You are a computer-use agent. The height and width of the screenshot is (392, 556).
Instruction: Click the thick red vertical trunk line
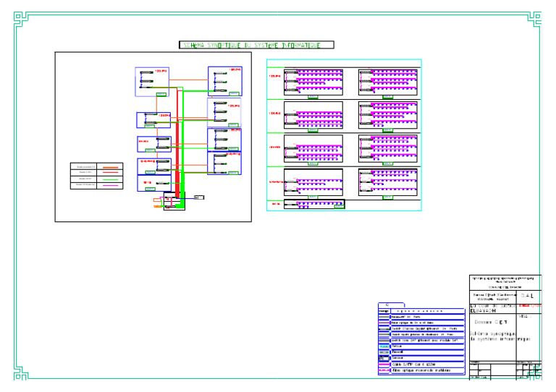pos(177,145)
